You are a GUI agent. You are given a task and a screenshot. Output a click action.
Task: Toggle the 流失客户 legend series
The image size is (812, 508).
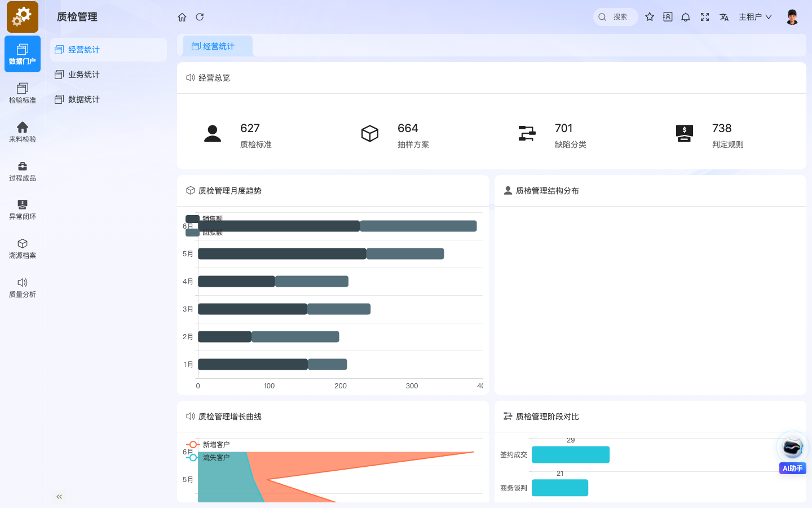208,458
